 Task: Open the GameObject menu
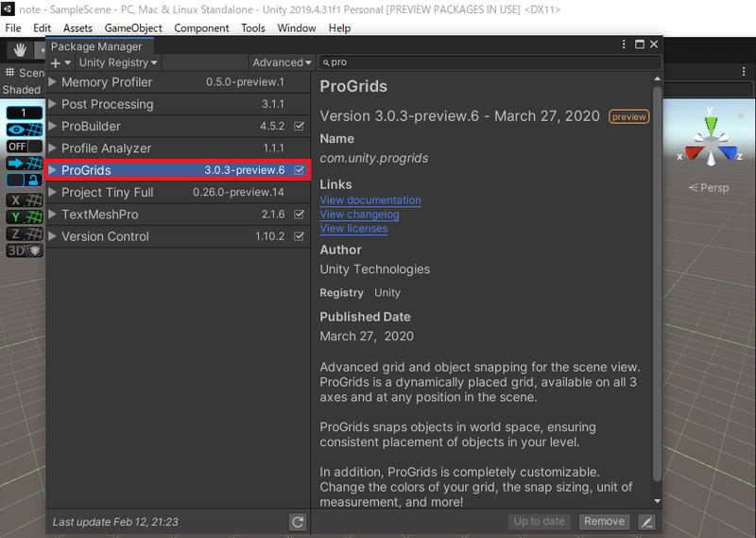(x=133, y=28)
